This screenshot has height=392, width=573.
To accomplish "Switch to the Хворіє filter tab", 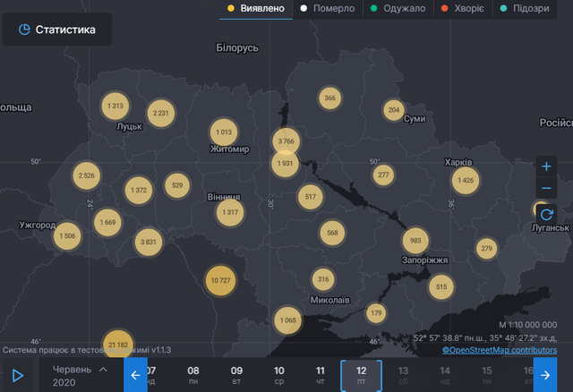I will [463, 9].
